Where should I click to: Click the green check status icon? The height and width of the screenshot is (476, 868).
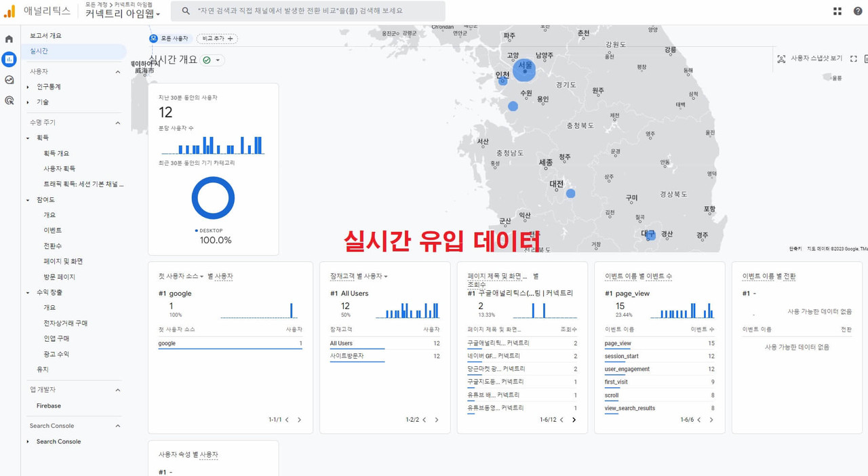207,60
